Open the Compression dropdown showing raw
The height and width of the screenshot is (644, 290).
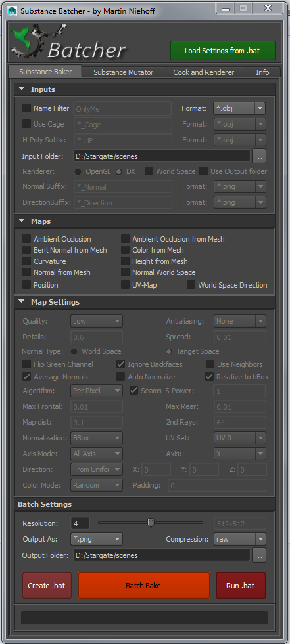(240, 538)
